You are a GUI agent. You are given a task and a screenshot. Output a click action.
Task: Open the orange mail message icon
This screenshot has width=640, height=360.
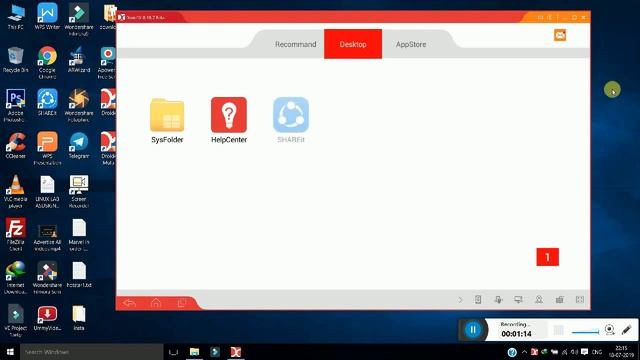tap(560, 35)
